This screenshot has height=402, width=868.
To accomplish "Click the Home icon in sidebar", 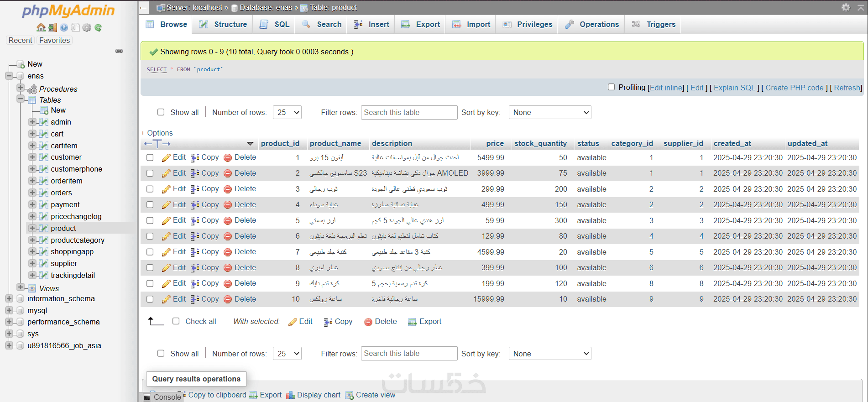I will [x=41, y=27].
